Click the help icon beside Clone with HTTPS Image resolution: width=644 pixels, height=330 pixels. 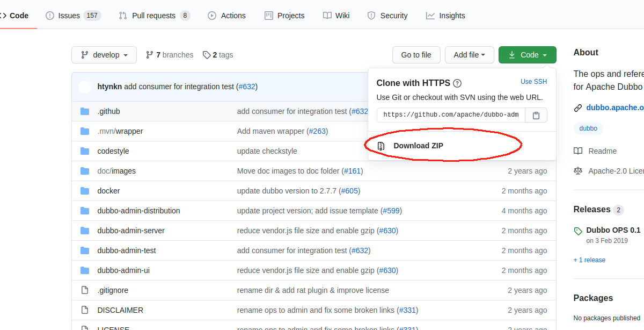click(x=457, y=83)
